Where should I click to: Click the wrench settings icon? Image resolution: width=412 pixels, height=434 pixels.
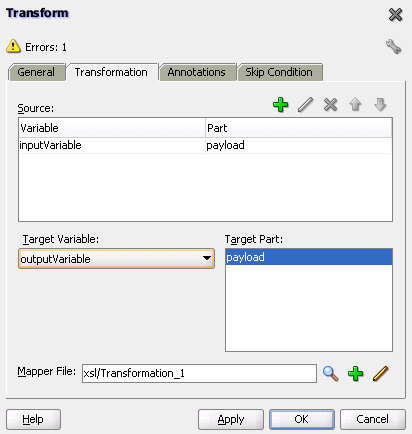393,46
